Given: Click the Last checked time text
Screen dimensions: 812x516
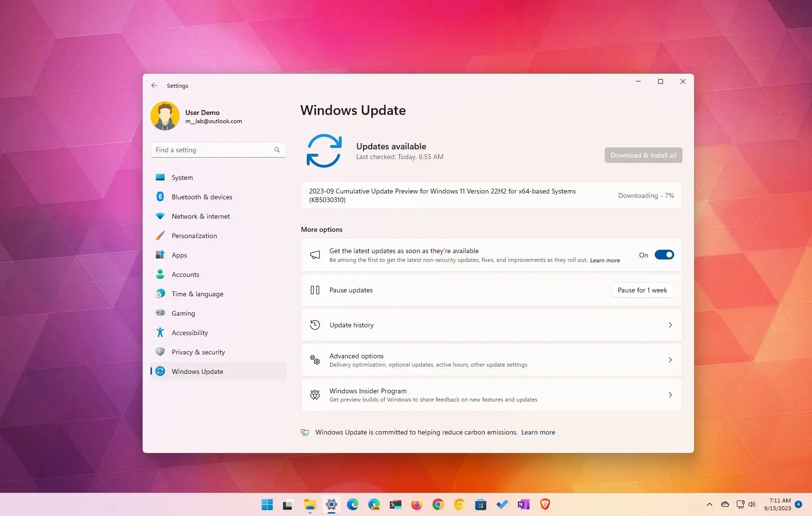Looking at the screenshot, I should [400, 157].
